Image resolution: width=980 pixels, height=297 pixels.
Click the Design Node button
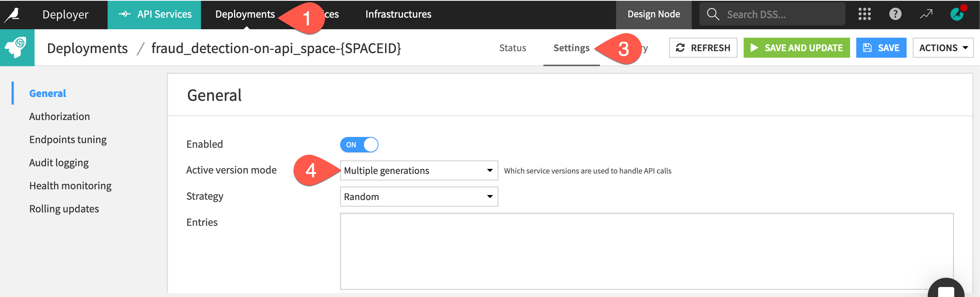(653, 15)
